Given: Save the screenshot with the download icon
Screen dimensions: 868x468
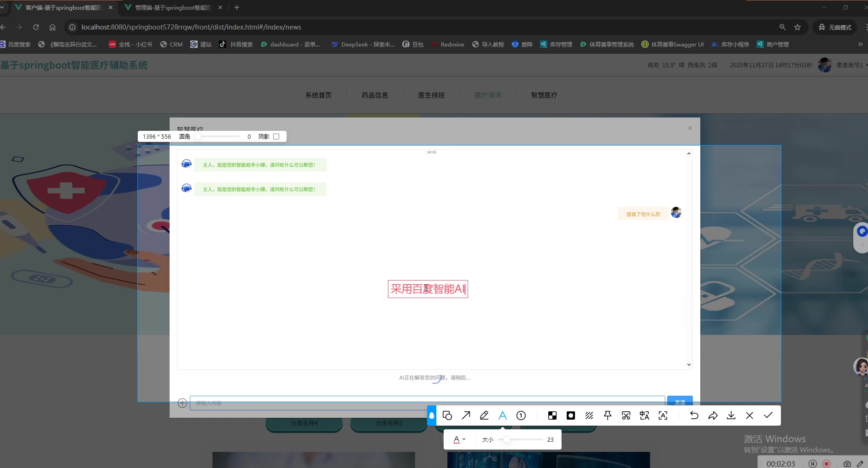Looking at the screenshot, I should point(731,415).
